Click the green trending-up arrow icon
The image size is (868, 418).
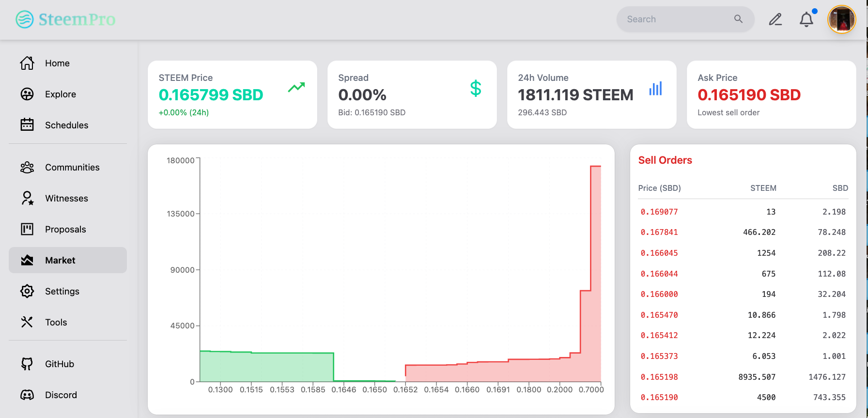296,87
